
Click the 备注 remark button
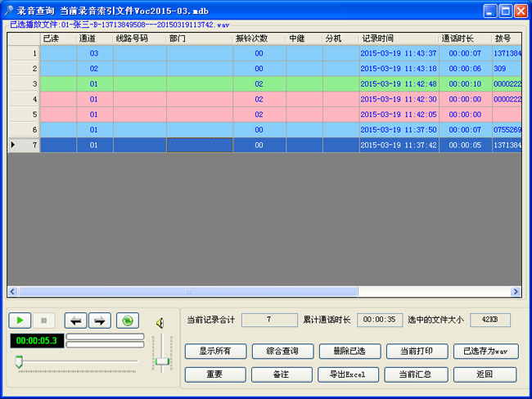[x=282, y=374]
